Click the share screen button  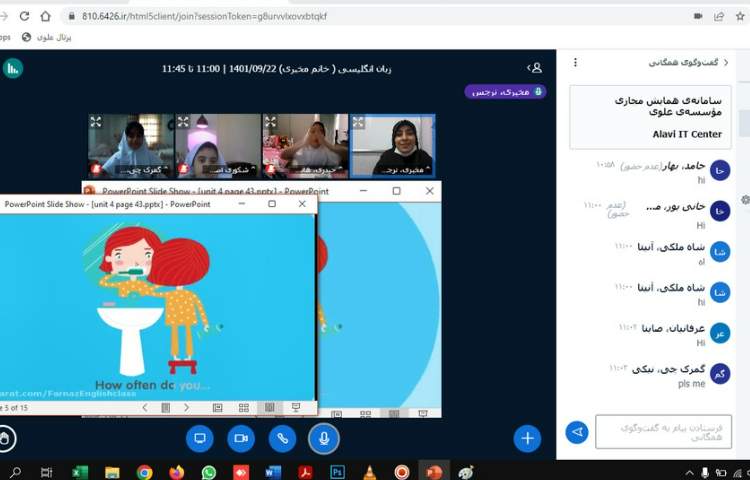(199, 438)
